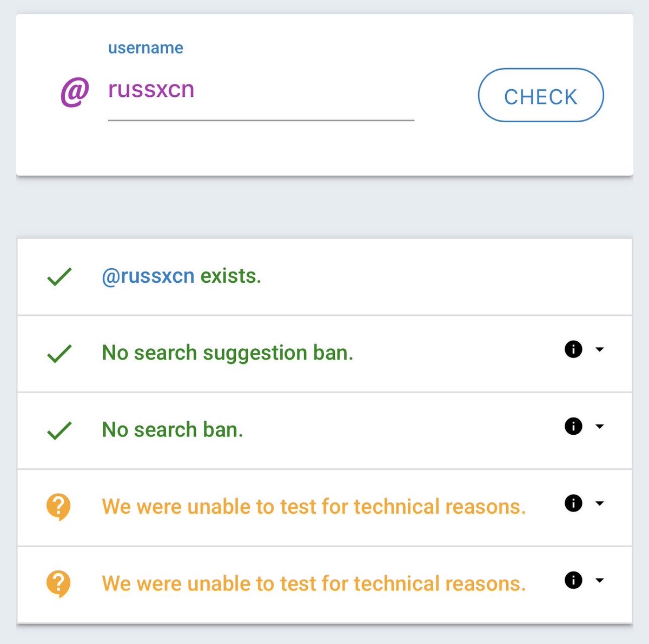Click the CHECK button
This screenshot has width=649, height=644.
541,95
